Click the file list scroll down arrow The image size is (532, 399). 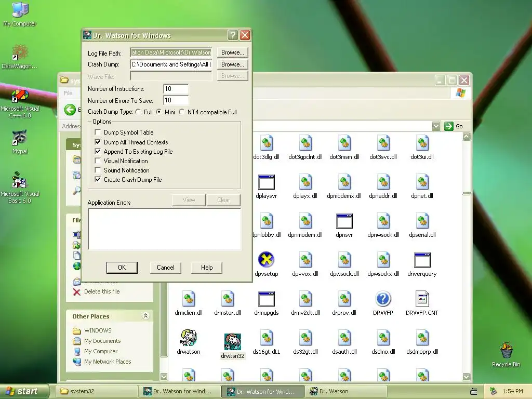coord(467,377)
